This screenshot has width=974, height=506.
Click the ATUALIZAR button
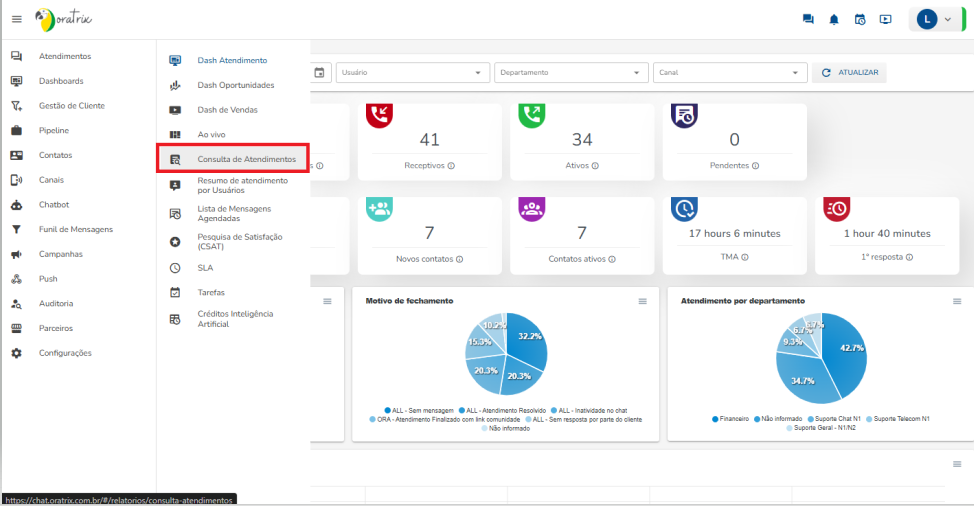click(849, 72)
